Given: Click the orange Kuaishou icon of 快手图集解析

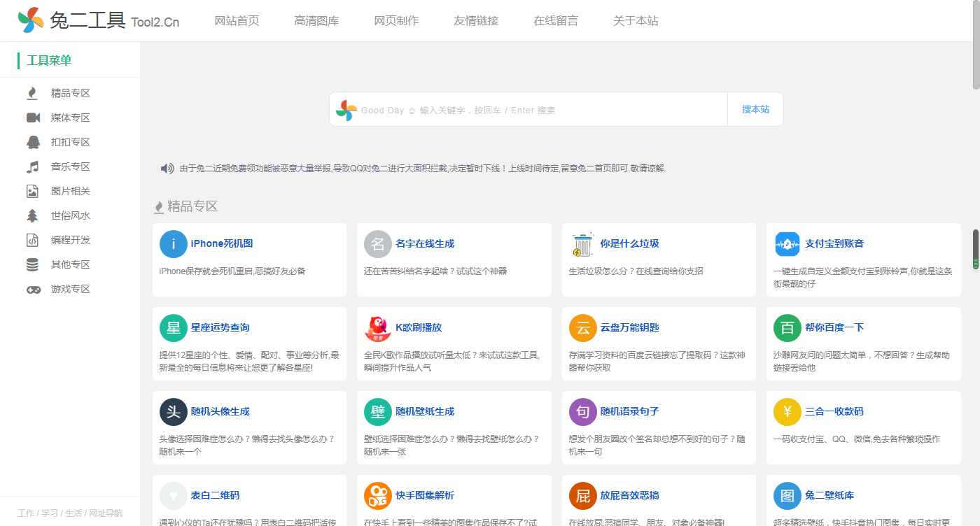Looking at the screenshot, I should click(x=377, y=496).
